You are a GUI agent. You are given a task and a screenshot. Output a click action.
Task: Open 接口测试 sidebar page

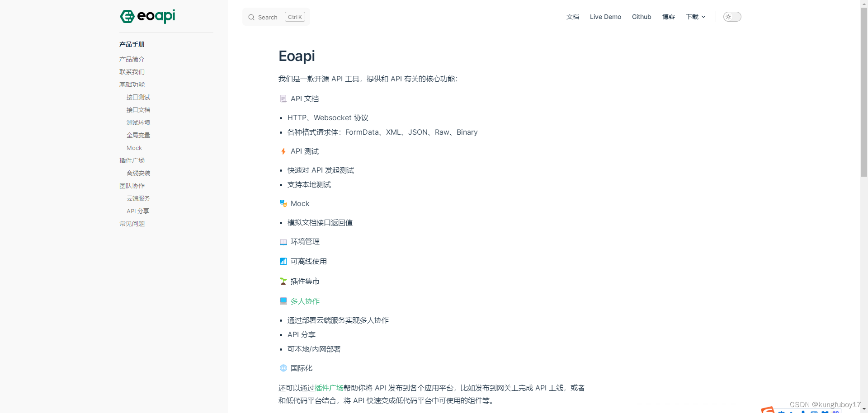pyautogui.click(x=138, y=97)
